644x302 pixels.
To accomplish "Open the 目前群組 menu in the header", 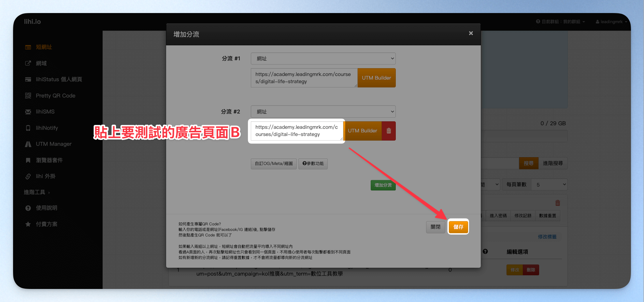I will click(560, 22).
